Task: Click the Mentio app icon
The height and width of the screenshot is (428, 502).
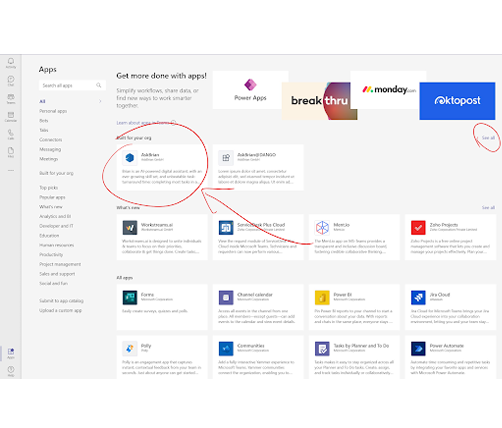Action: click(322, 228)
